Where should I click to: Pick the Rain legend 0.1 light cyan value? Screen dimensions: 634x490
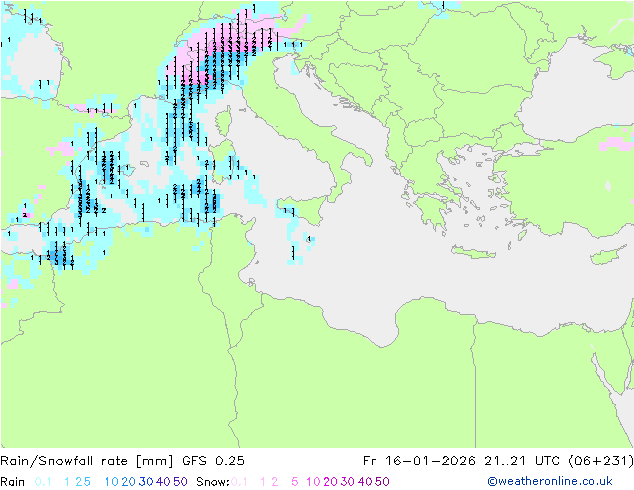43,482
